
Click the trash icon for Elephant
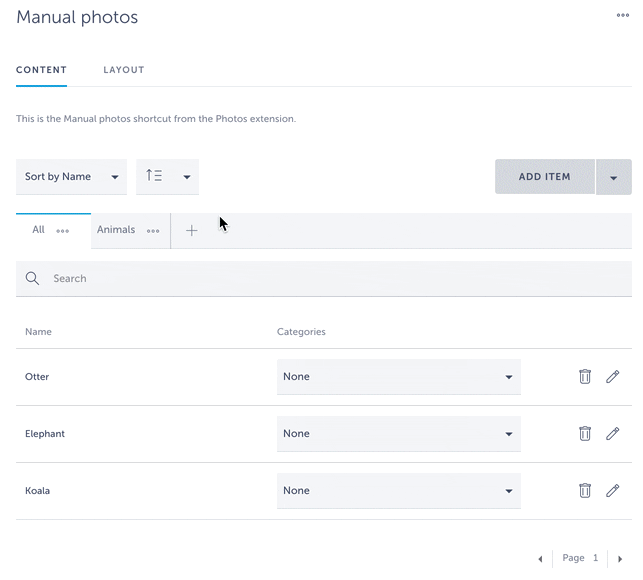pos(585,434)
